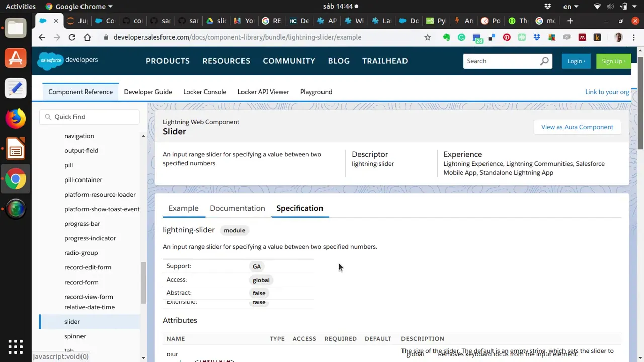
Task: Click the site search magnifier icon
Action: click(544, 61)
